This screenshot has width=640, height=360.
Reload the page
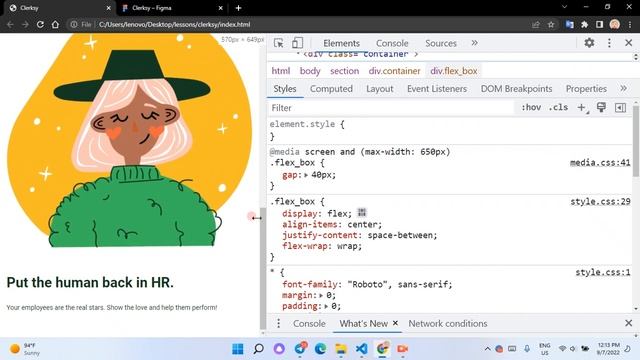tap(40, 24)
